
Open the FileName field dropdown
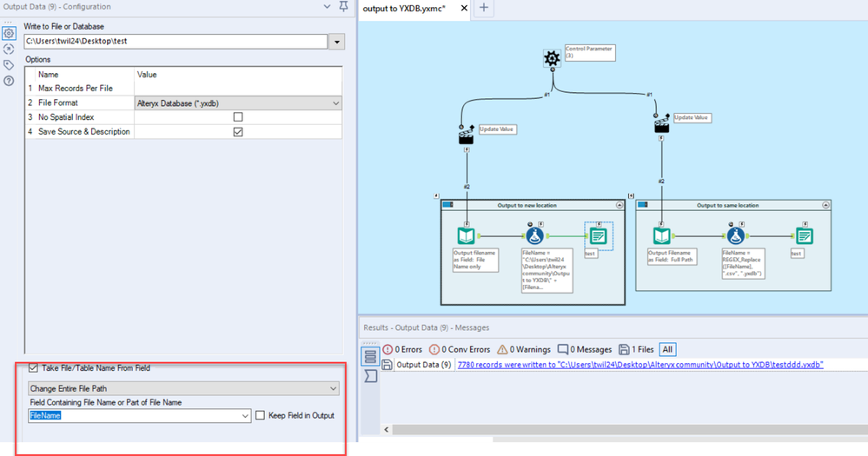pos(245,415)
